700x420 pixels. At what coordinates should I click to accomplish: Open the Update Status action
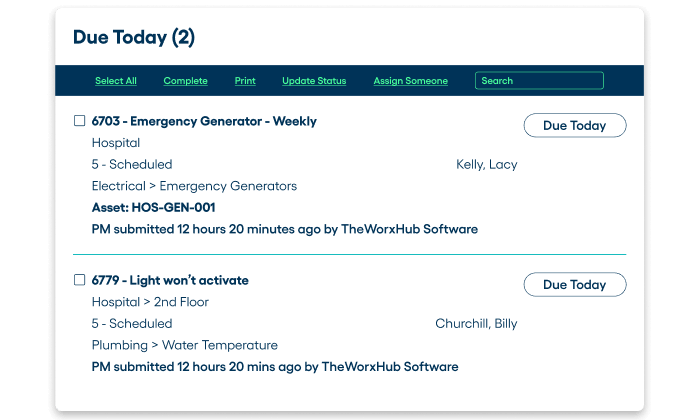[x=314, y=81]
